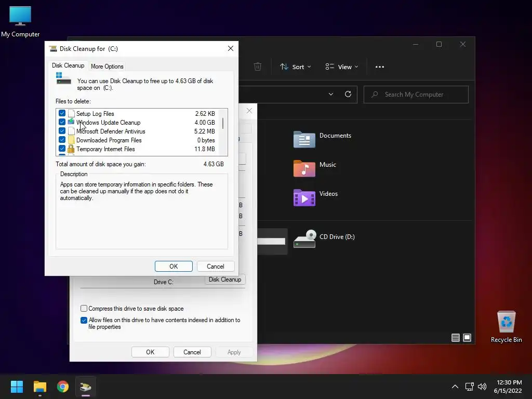
Task: Select the Microsoft Defender Antivirus row
Action: (x=138, y=131)
